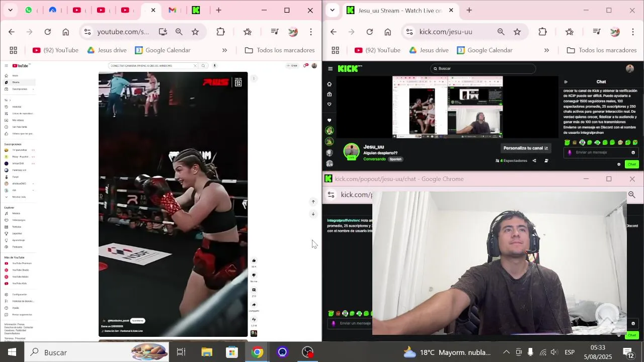Viewport: 644px width, 362px height.
Task: Share the Kick stream
Action: pos(534,161)
